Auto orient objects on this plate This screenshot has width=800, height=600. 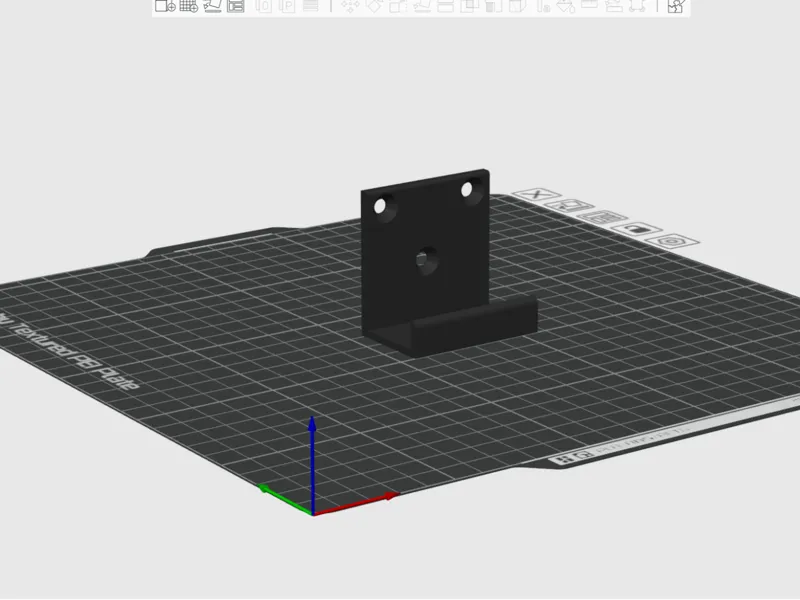(x=569, y=206)
